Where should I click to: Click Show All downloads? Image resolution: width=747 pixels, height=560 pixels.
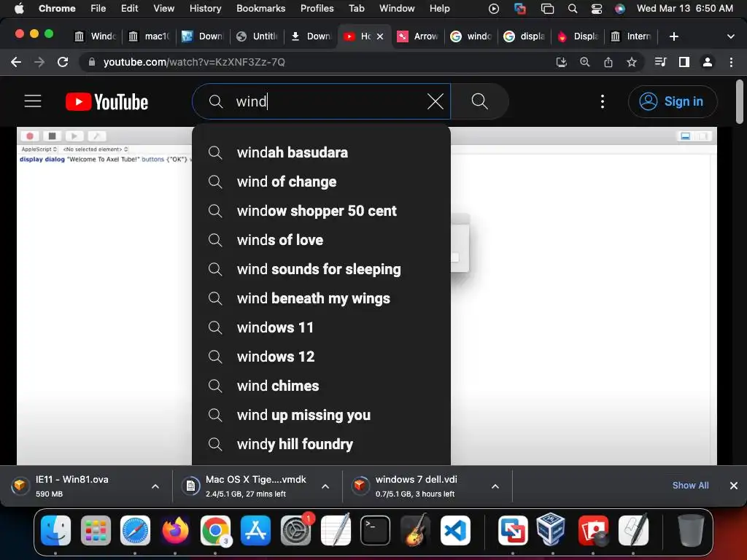click(x=690, y=485)
